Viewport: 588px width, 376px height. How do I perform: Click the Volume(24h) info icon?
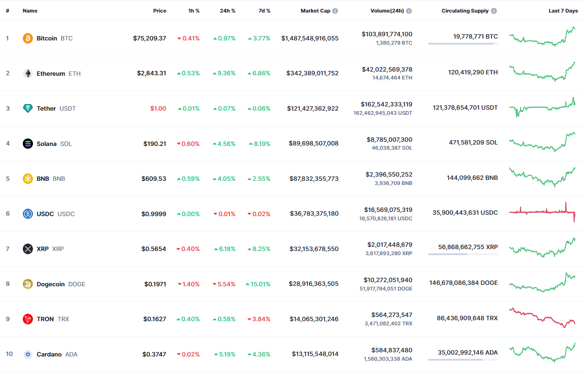[409, 11]
